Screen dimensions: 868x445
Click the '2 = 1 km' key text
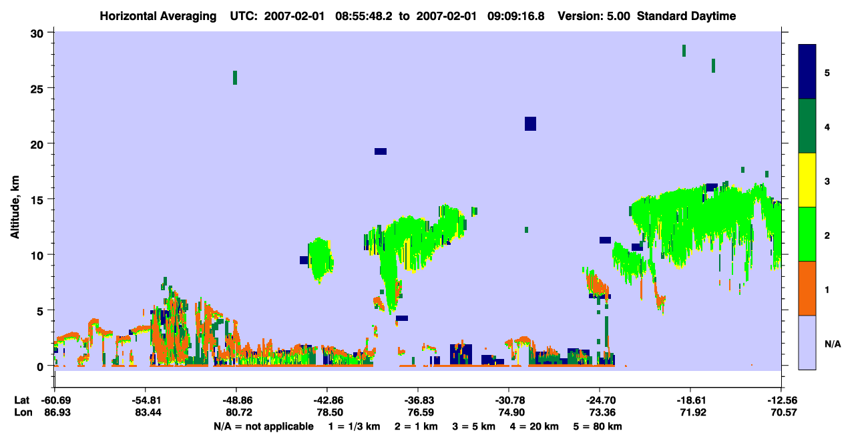[416, 426]
